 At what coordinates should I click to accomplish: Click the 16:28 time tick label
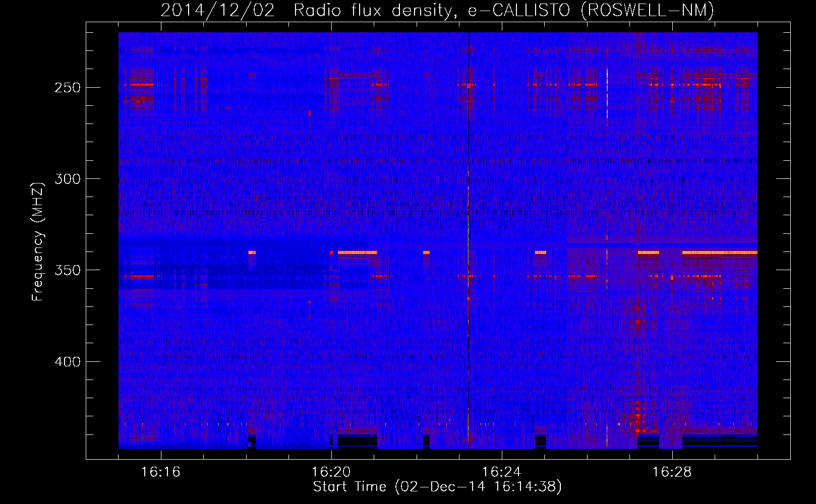pos(672,472)
